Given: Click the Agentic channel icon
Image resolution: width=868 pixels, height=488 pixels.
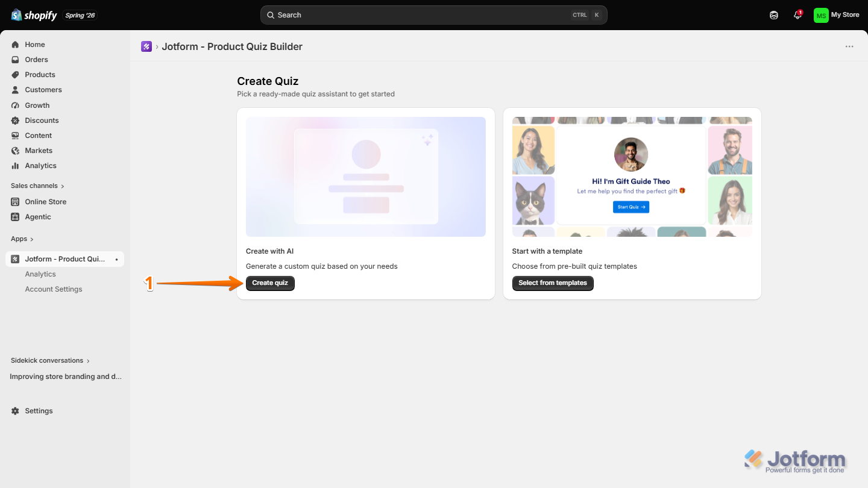Looking at the screenshot, I should 16,217.
